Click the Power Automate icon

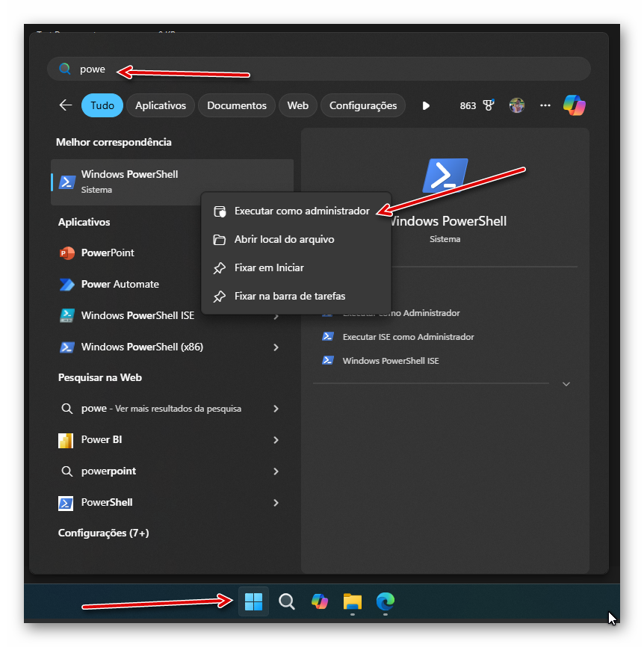67,285
